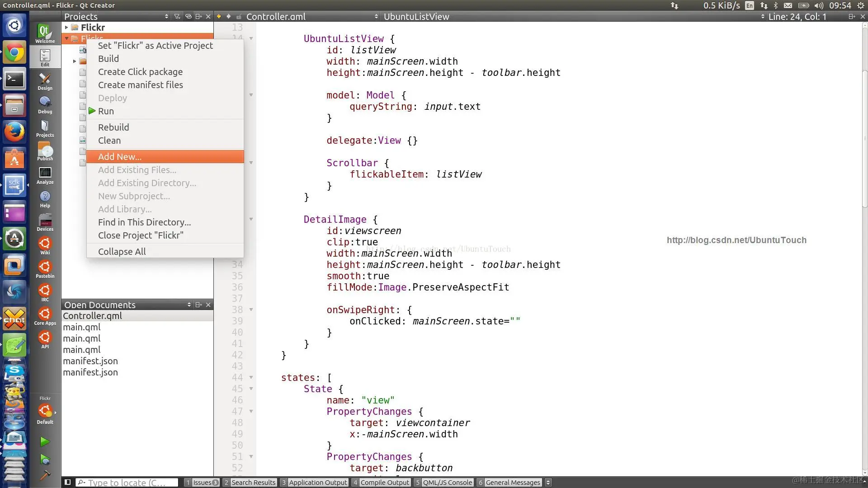Toggle code folding arrow at line 38
This screenshot has width=868, height=488.
(x=251, y=310)
